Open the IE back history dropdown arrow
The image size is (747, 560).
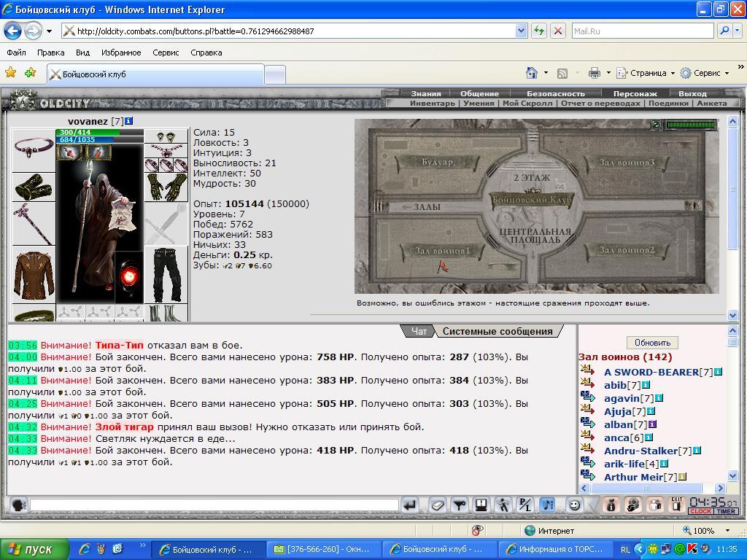[49, 31]
